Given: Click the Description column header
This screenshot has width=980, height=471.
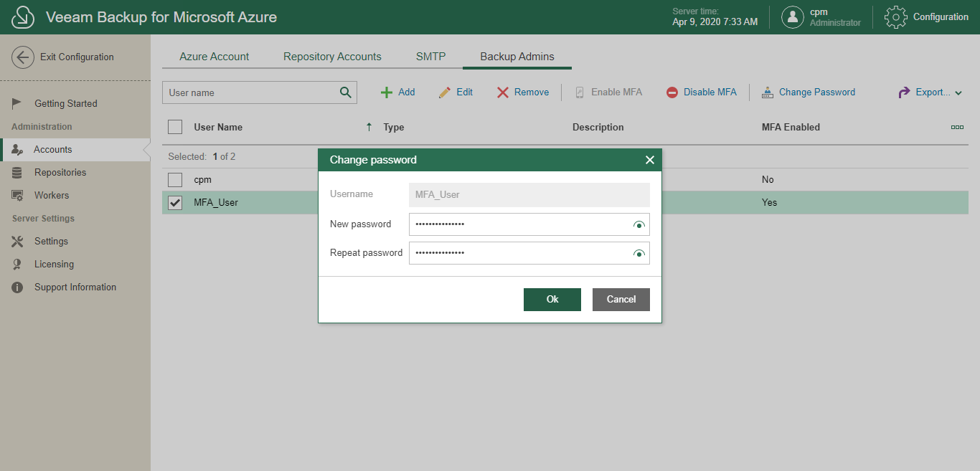Looking at the screenshot, I should [x=598, y=127].
